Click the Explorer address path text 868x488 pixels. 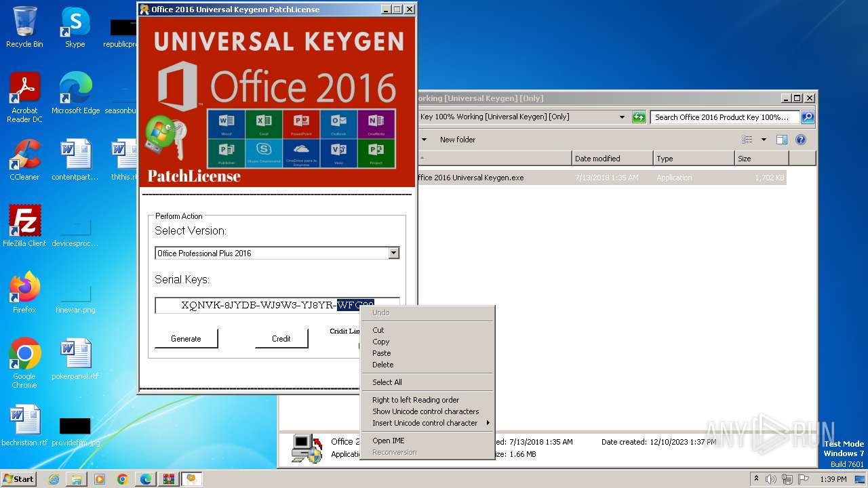[495, 117]
